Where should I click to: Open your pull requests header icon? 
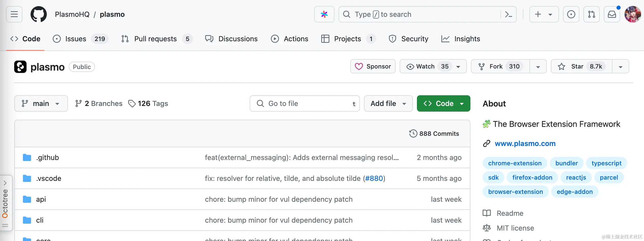tap(591, 14)
